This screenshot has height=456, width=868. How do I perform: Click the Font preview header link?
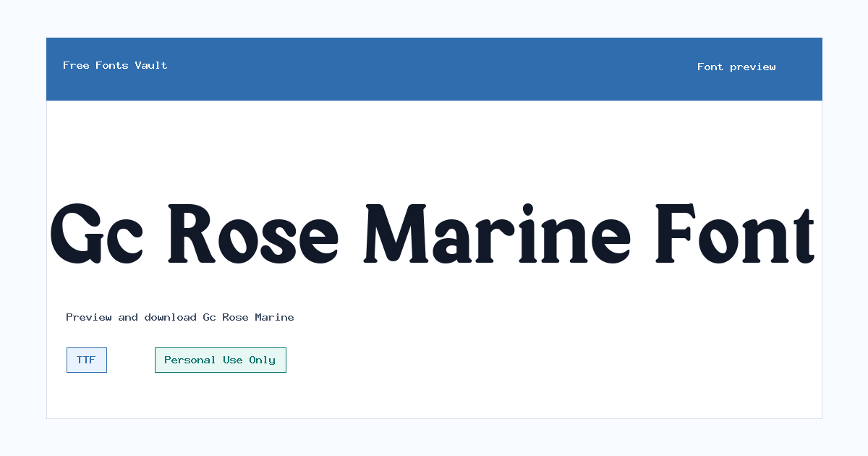click(x=736, y=67)
